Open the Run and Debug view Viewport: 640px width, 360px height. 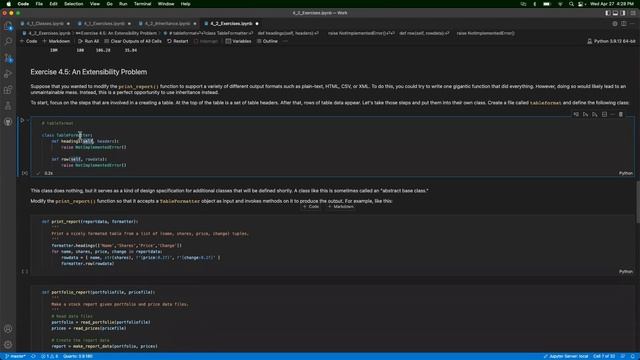point(8,74)
